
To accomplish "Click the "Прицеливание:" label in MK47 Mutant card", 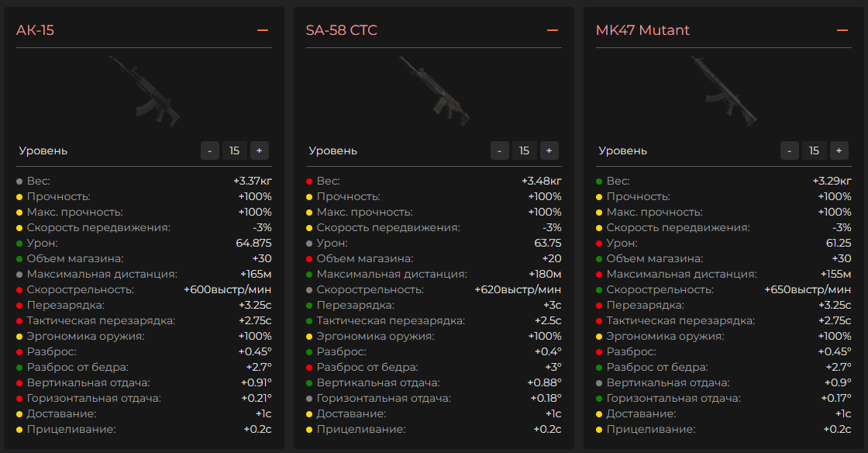I will tap(651, 429).
